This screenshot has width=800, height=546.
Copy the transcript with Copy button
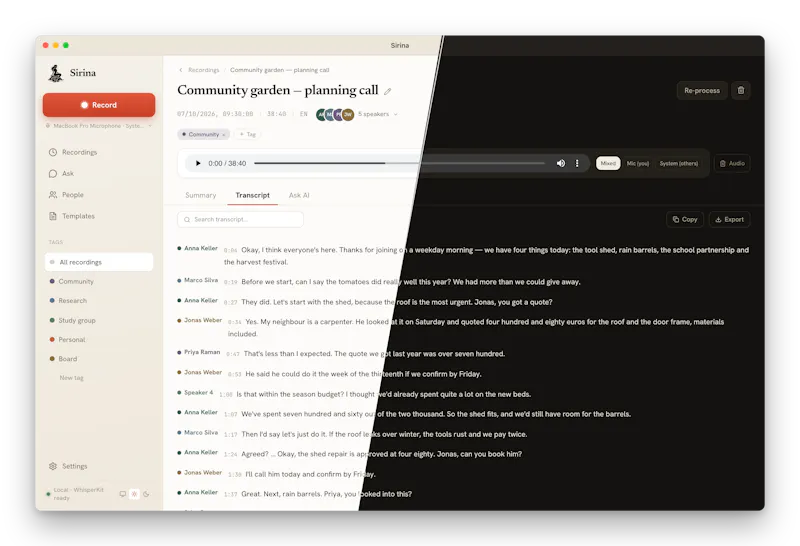(x=685, y=219)
